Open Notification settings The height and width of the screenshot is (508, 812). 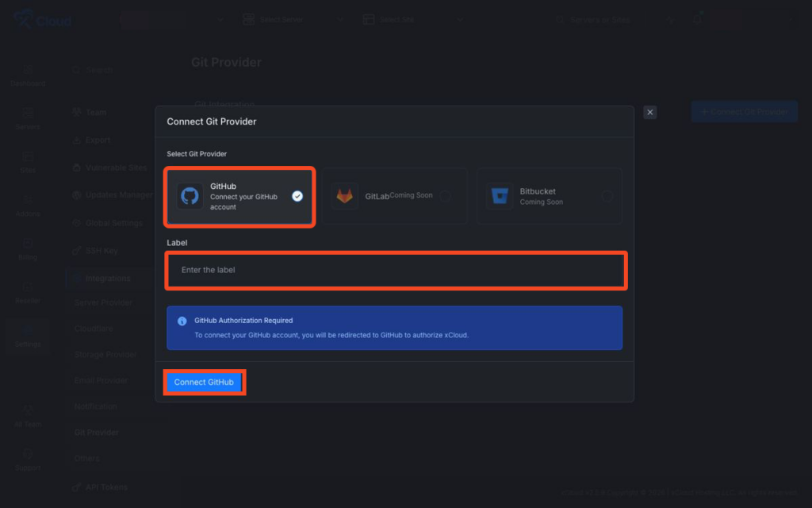coord(95,406)
